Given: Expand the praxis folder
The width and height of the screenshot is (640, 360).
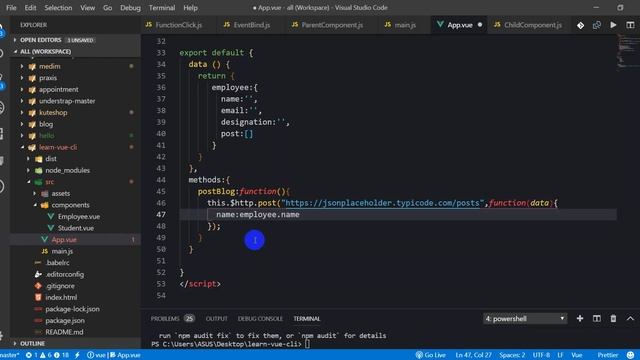Looking at the screenshot, I should [48, 78].
